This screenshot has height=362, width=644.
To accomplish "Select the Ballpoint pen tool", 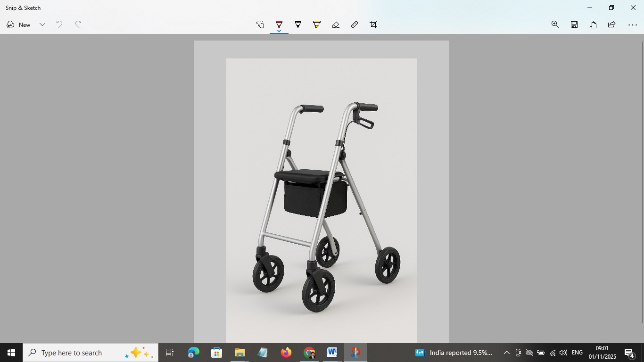I will click(279, 24).
